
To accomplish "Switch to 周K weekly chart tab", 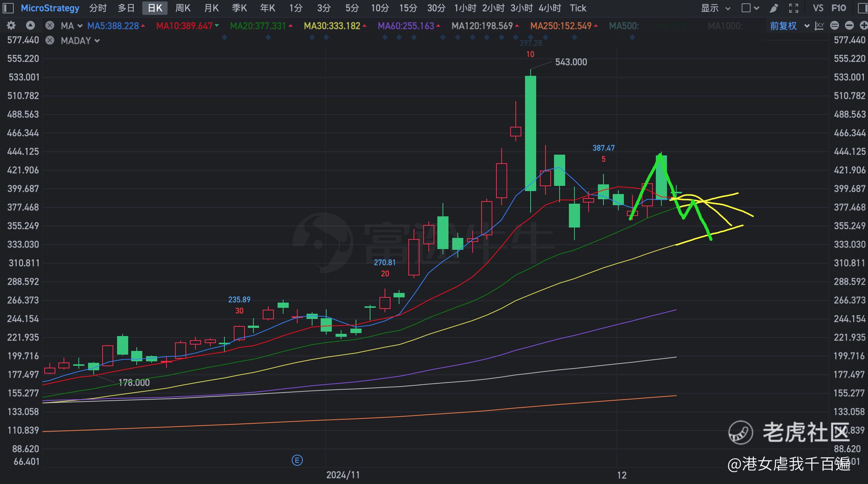I will (182, 8).
